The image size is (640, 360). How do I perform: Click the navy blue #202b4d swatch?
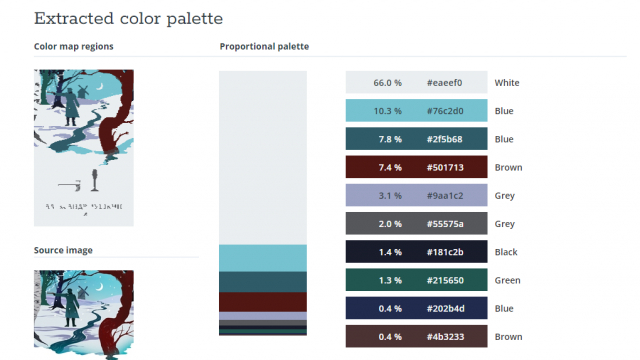(416, 308)
